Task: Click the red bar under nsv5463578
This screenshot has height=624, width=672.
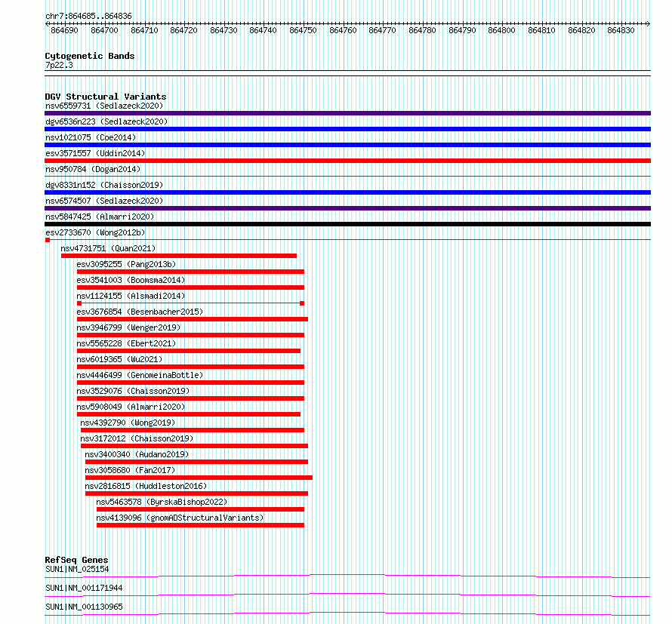Action: coord(200,509)
